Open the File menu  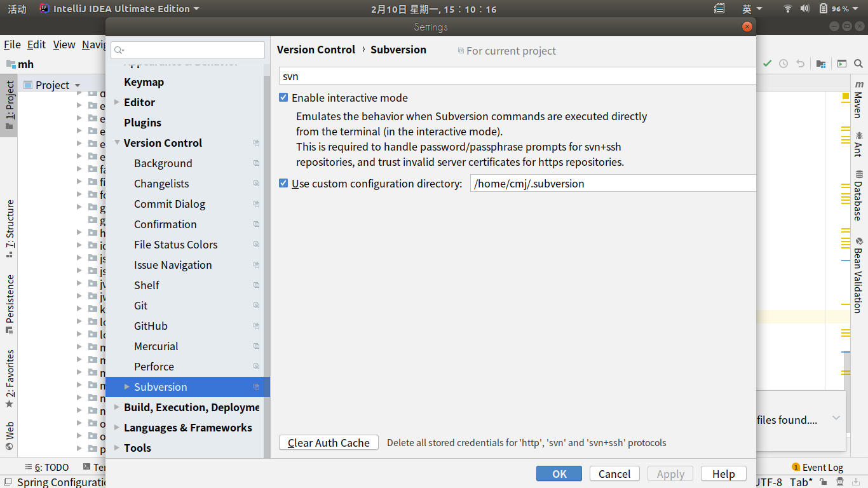pyautogui.click(x=12, y=44)
